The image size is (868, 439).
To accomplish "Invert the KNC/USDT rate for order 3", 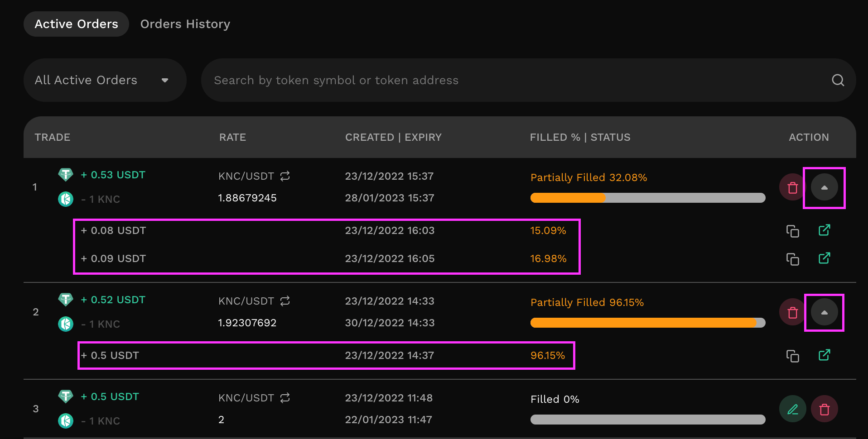I will click(x=285, y=398).
